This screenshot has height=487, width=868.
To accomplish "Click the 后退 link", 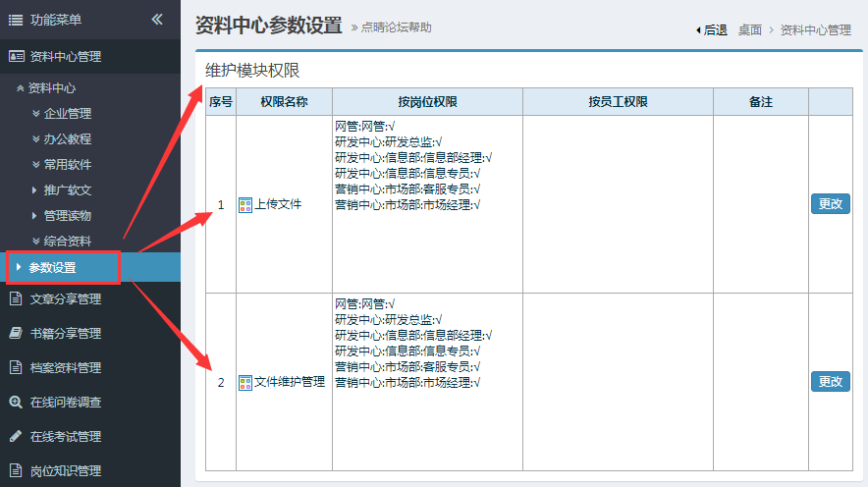I will 715,29.
